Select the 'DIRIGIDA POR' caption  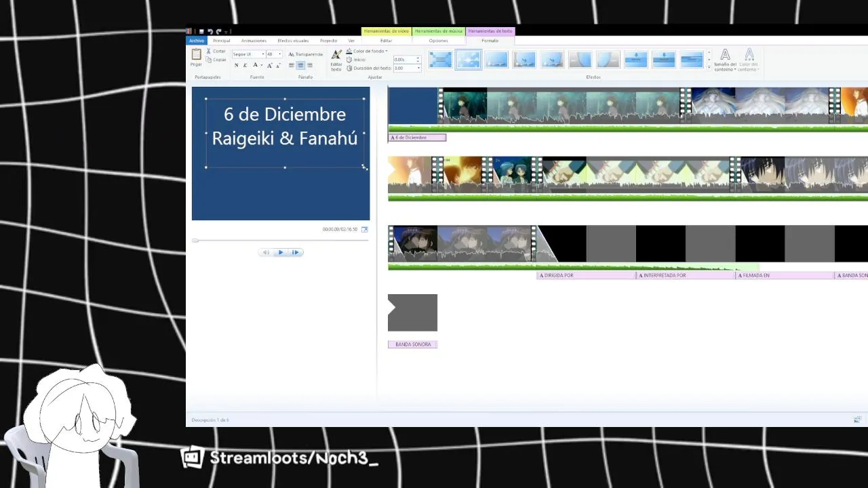point(586,275)
